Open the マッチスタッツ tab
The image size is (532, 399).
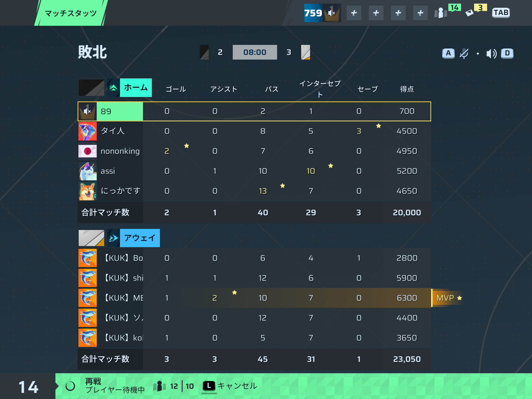(71, 13)
